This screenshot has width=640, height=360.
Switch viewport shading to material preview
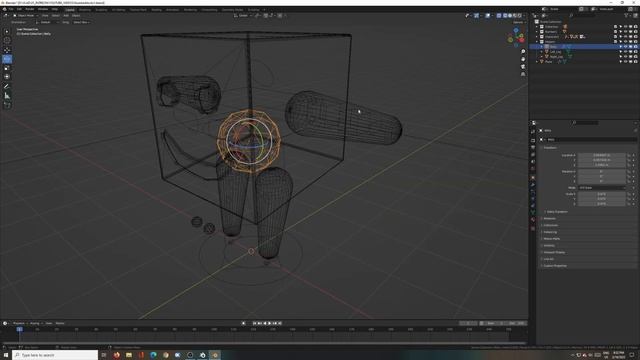pyautogui.click(x=514, y=16)
